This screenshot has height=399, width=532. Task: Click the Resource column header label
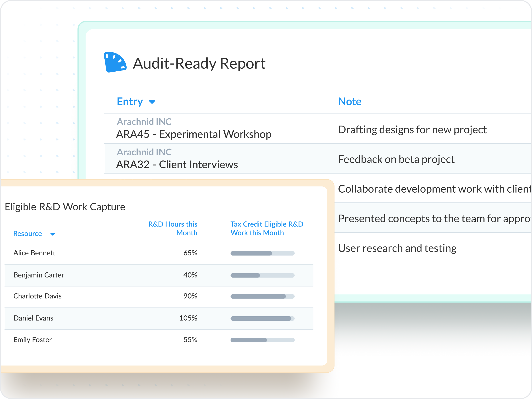(28, 234)
